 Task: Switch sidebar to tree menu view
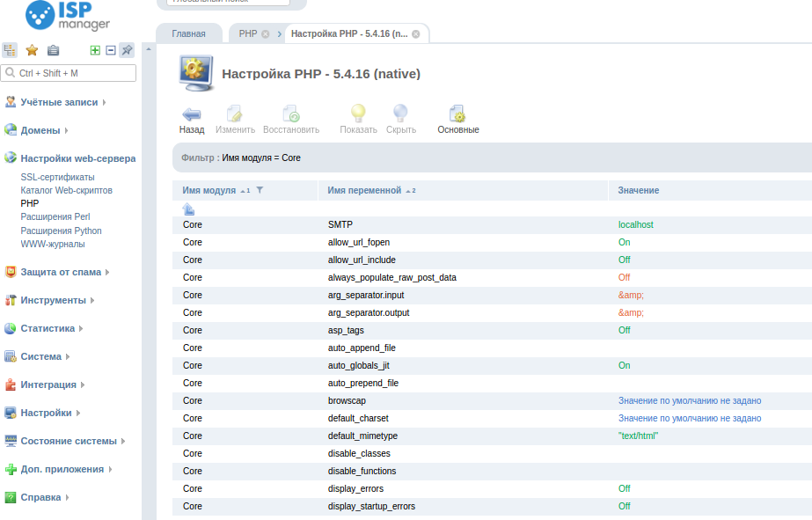(10, 50)
